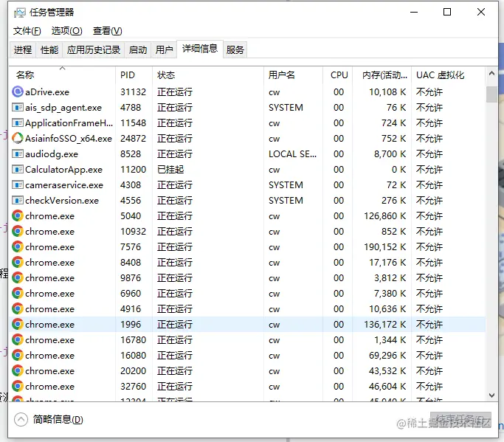Image resolution: width=504 pixels, height=442 pixels.
Task: Click the audiodg.exe process icon
Action: tap(18, 153)
